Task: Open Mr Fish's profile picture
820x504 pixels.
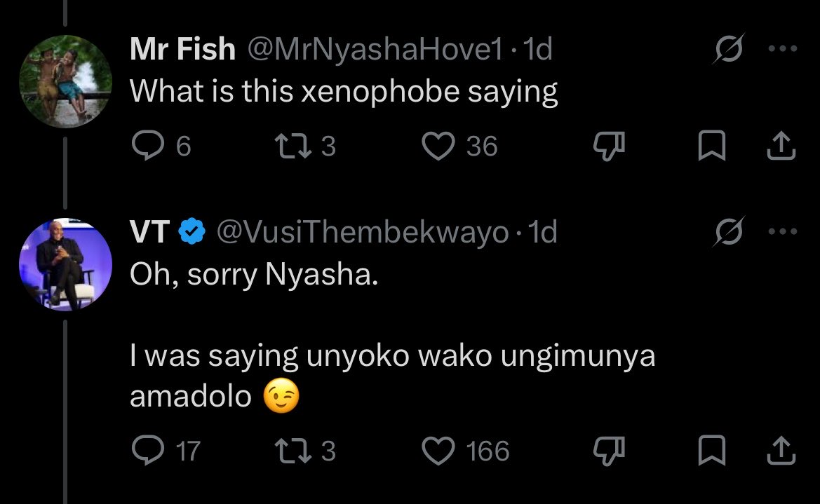Action: click(x=65, y=81)
